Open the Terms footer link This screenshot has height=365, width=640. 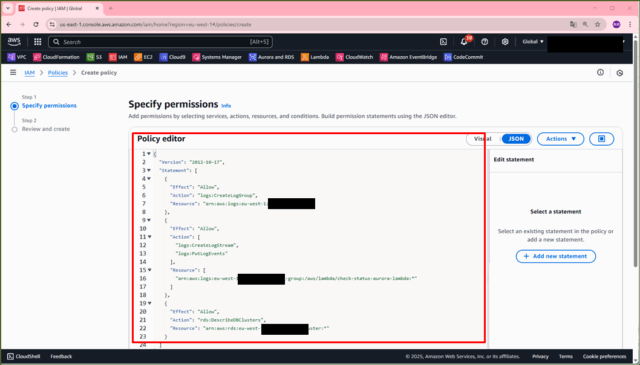[x=566, y=356]
